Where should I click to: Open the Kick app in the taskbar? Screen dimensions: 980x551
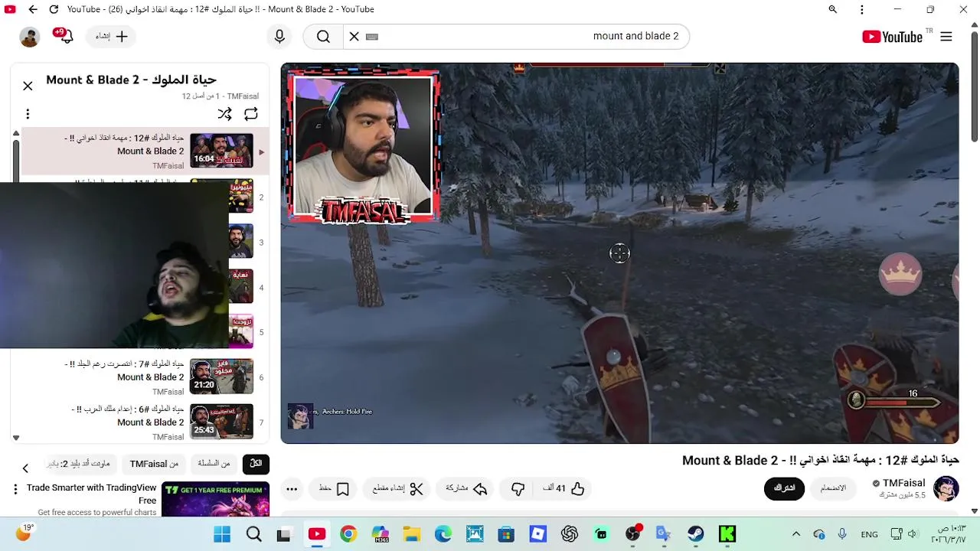pyautogui.click(x=727, y=534)
